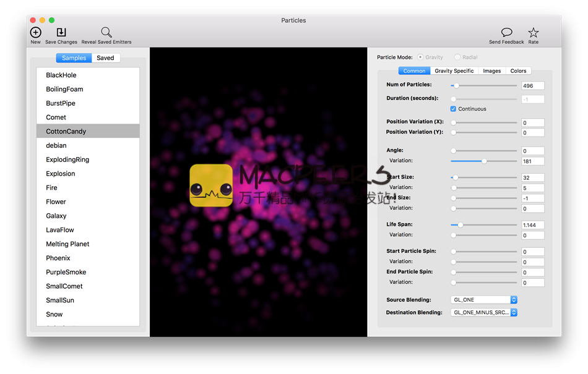The image size is (588, 374).
Task: Switch to the Gravity Specific tab
Action: pos(454,71)
